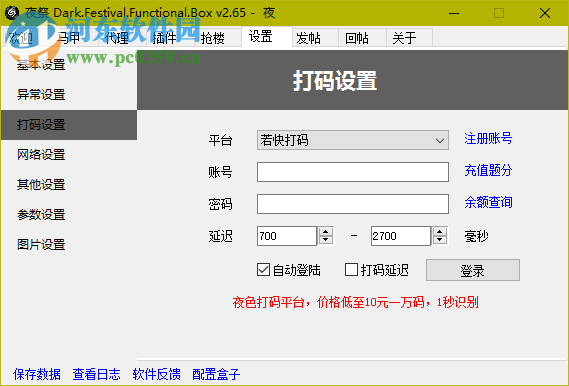The image size is (569, 386).
Task: Click the 登录 button
Action: 473,270
